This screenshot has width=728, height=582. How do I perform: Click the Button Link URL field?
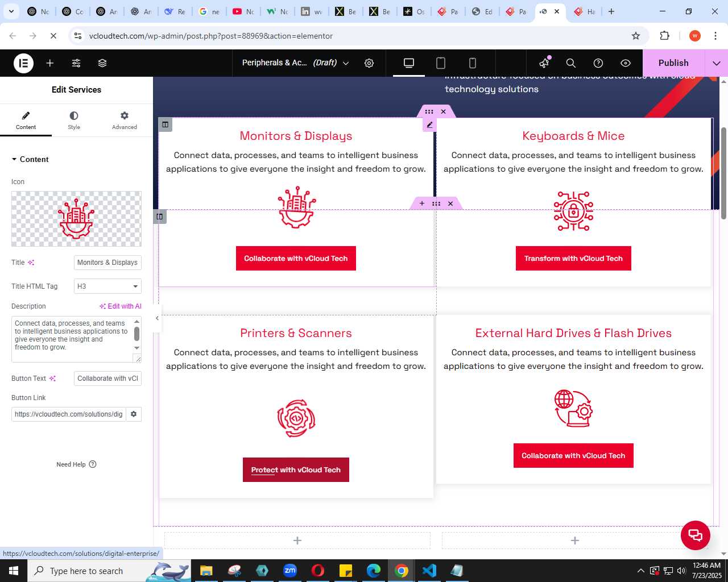coord(69,414)
